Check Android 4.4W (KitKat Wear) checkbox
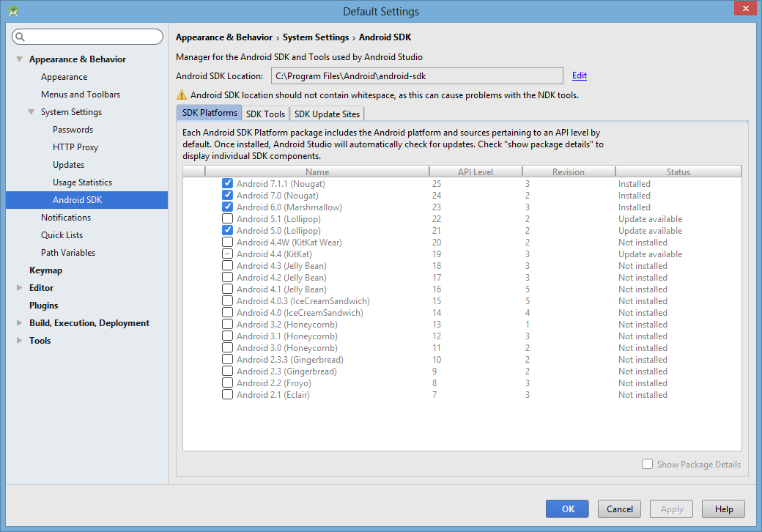The width and height of the screenshot is (762, 532). [x=227, y=242]
